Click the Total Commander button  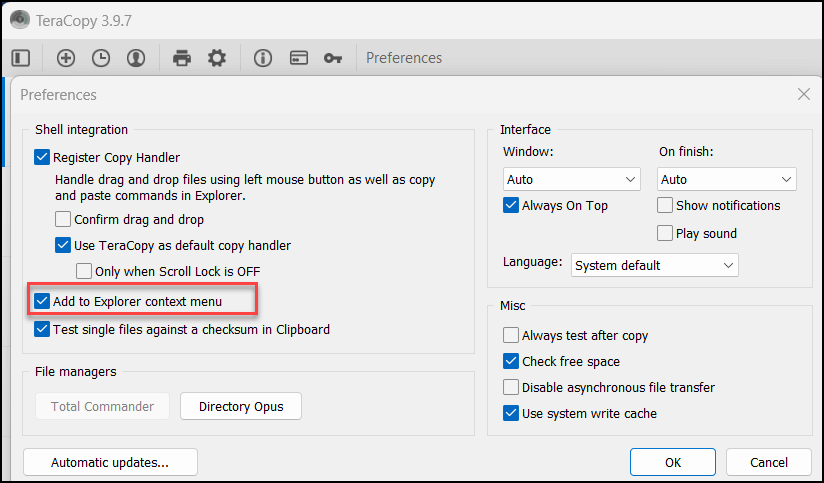(x=102, y=406)
